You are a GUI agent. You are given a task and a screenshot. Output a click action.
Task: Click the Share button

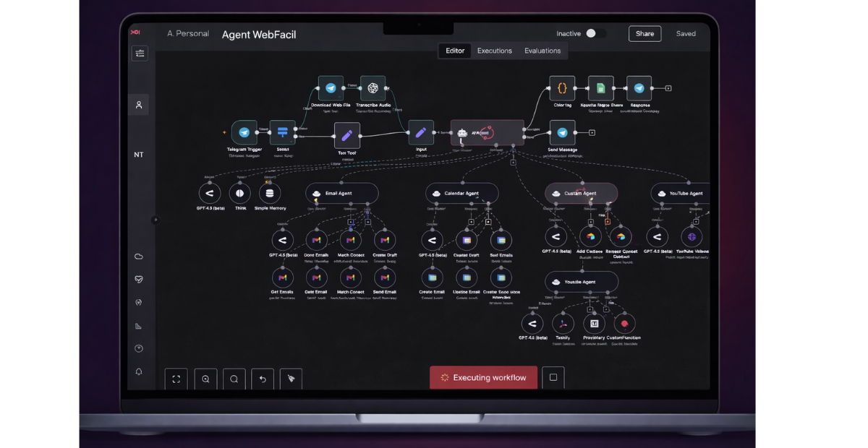644,34
